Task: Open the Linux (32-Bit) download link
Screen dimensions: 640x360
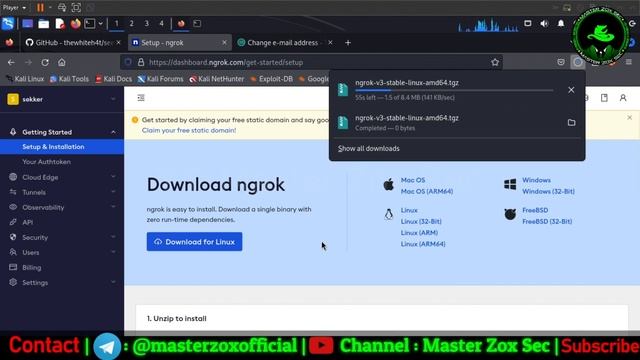Action: [x=421, y=222]
